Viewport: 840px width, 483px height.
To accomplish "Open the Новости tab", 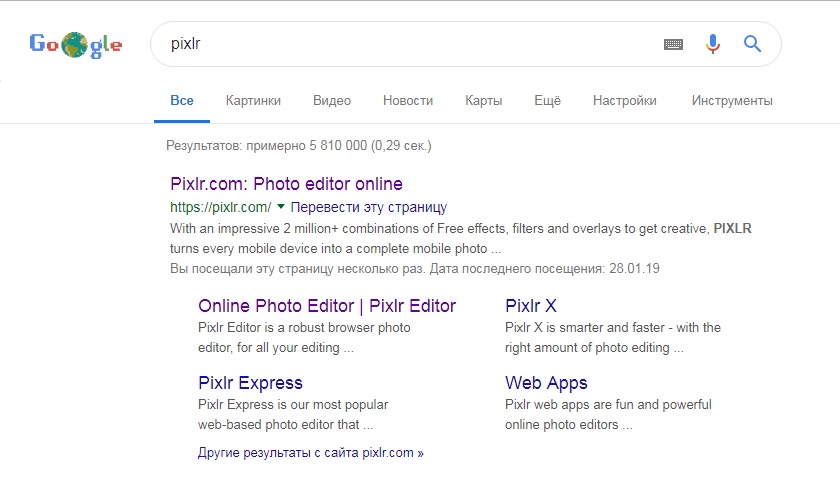I will [x=408, y=101].
